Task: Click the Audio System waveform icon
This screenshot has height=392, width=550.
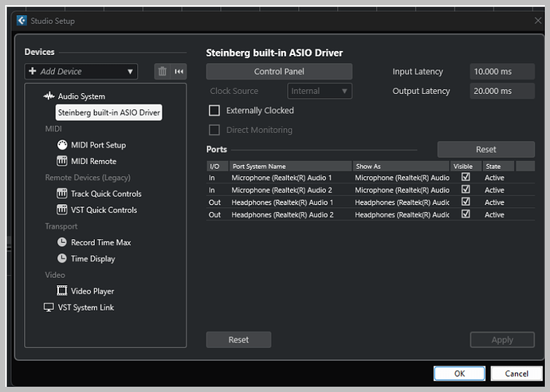Action: (49, 96)
